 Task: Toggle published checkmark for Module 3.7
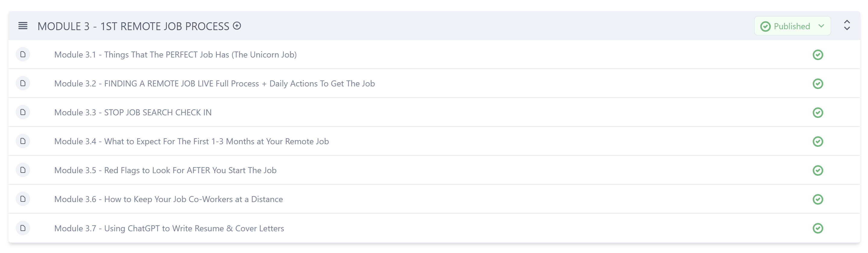pos(818,228)
